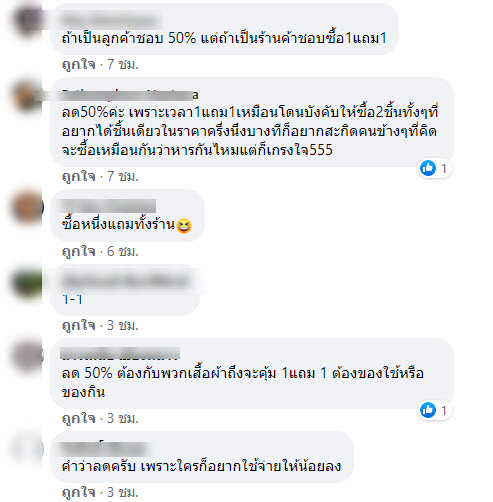Open avatar of the 1-1 commenter
Viewport: 493px width, 502px height.
(x=28, y=283)
